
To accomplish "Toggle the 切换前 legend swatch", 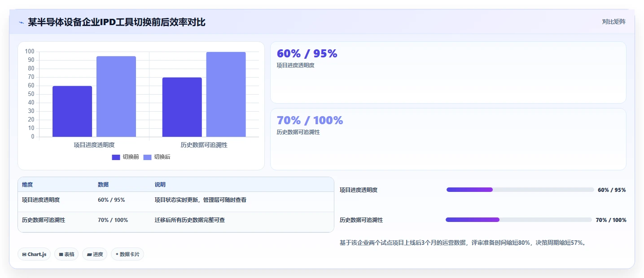I will point(116,157).
